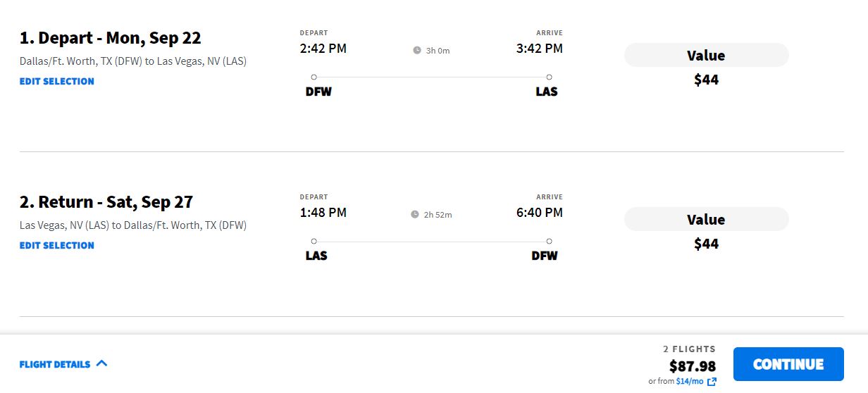The width and height of the screenshot is (868, 393).
Task: Click the Continue button
Action: coord(788,364)
